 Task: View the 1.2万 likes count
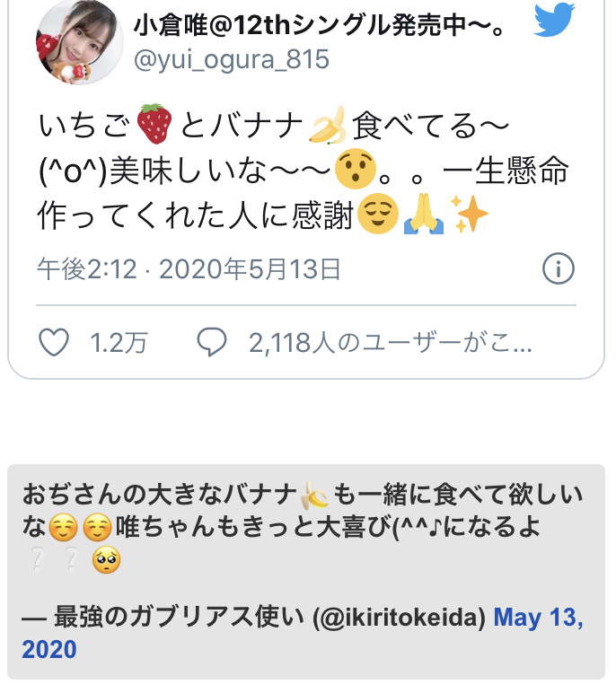tap(119, 343)
